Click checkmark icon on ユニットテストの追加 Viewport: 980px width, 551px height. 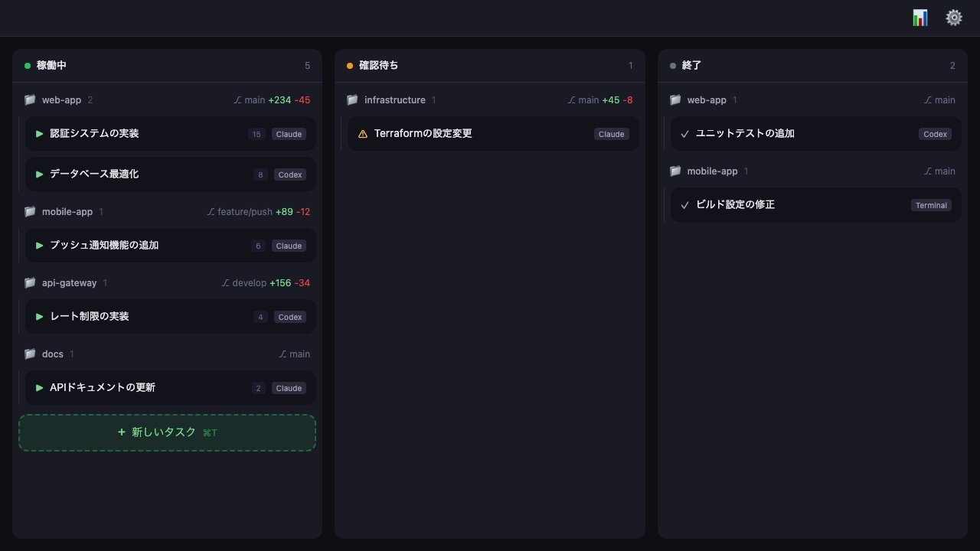[x=684, y=134]
